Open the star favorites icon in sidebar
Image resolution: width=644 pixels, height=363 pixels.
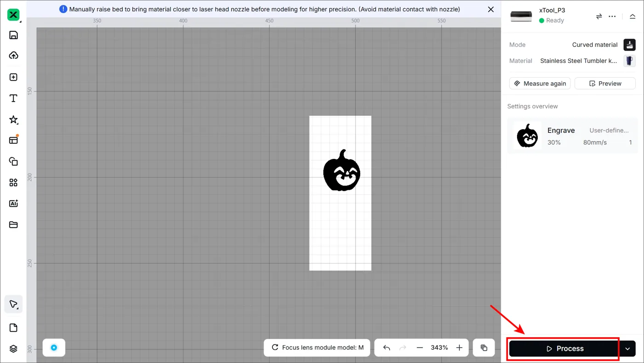point(13,119)
